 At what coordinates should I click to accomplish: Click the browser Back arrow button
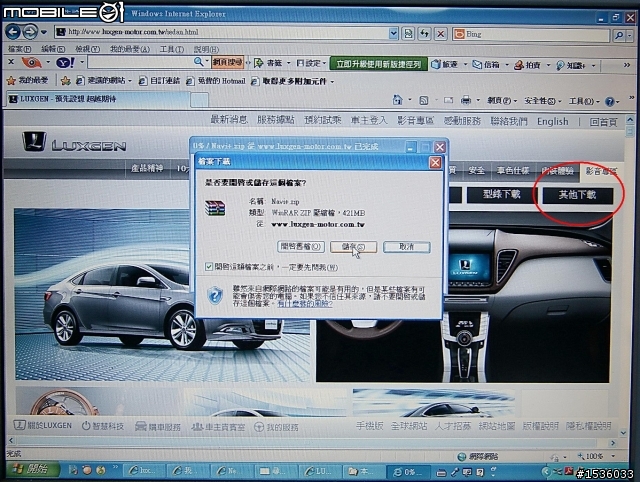point(13,31)
